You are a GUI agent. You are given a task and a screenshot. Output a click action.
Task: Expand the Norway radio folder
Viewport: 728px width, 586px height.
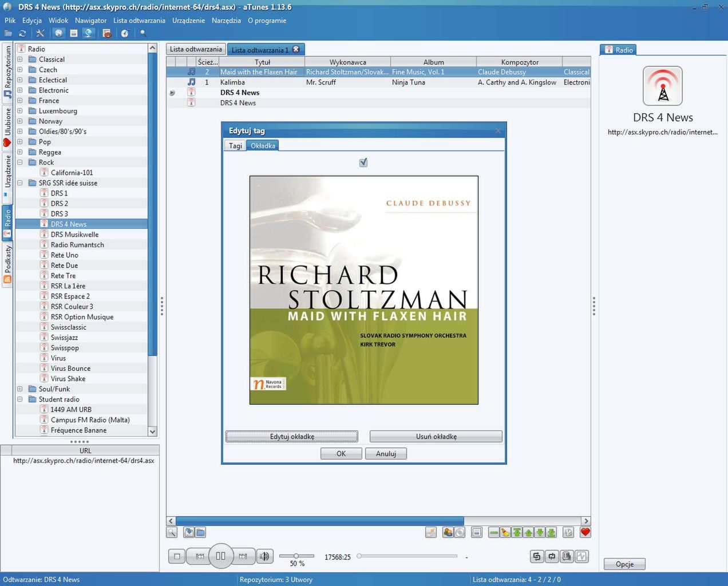click(19, 121)
